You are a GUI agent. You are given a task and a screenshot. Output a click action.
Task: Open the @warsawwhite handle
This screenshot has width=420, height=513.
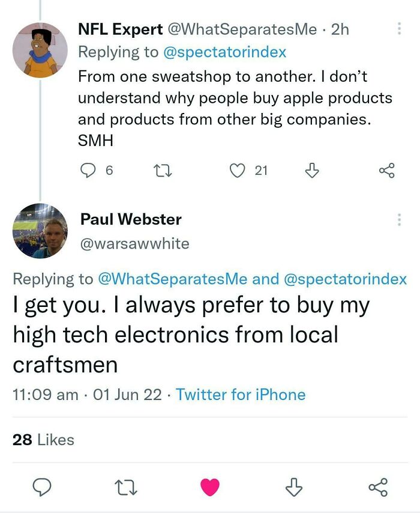coord(134,243)
